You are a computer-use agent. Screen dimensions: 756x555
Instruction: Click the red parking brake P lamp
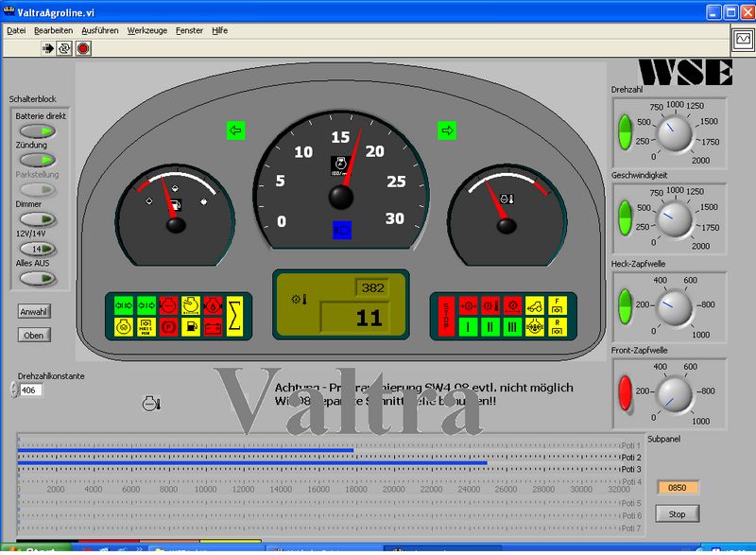tap(168, 327)
